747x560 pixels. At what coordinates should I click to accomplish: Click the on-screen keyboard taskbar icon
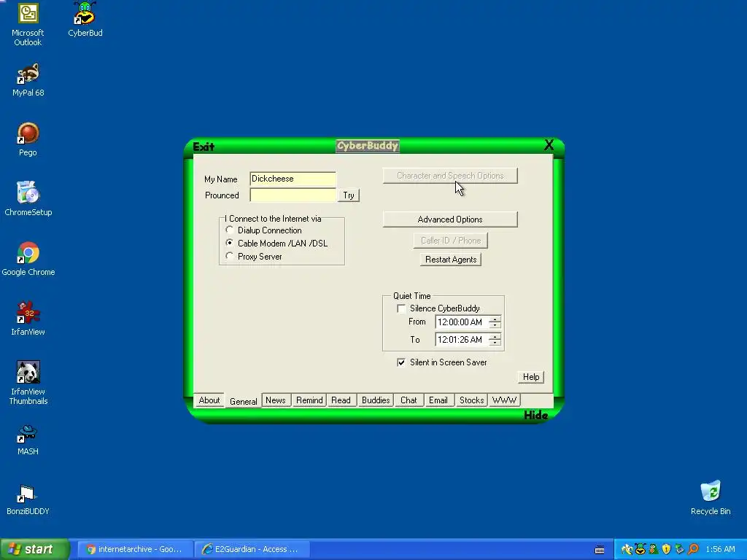point(600,550)
